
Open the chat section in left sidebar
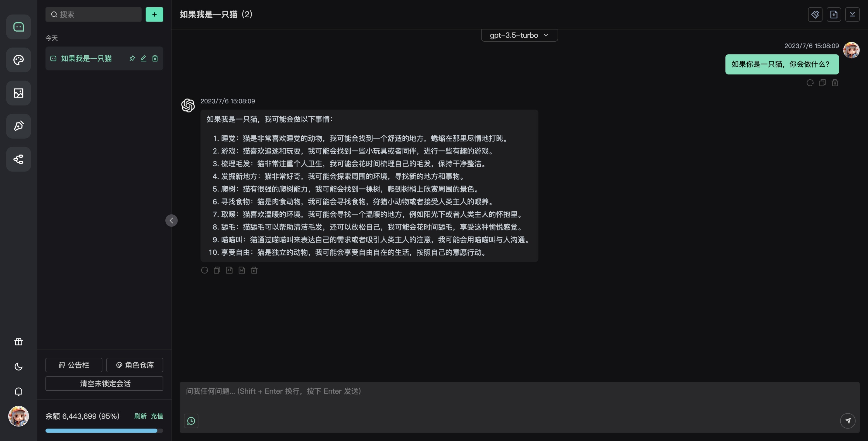[x=18, y=27]
